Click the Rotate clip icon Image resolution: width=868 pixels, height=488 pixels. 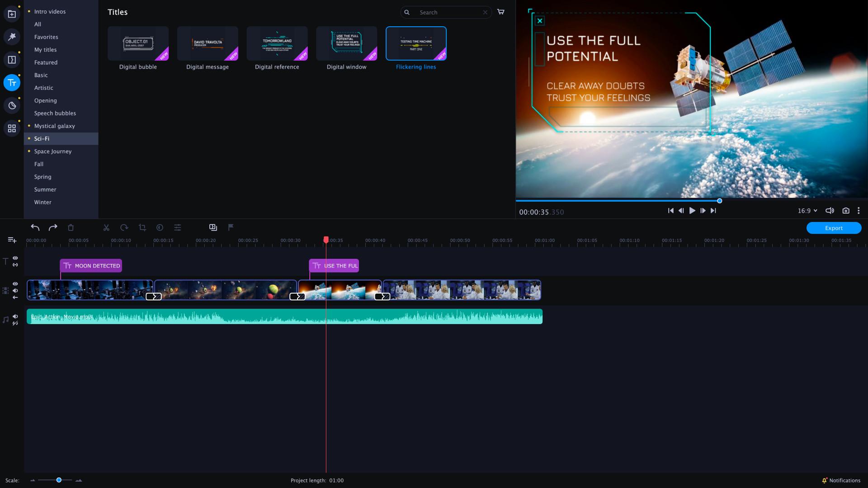pyautogui.click(x=124, y=228)
